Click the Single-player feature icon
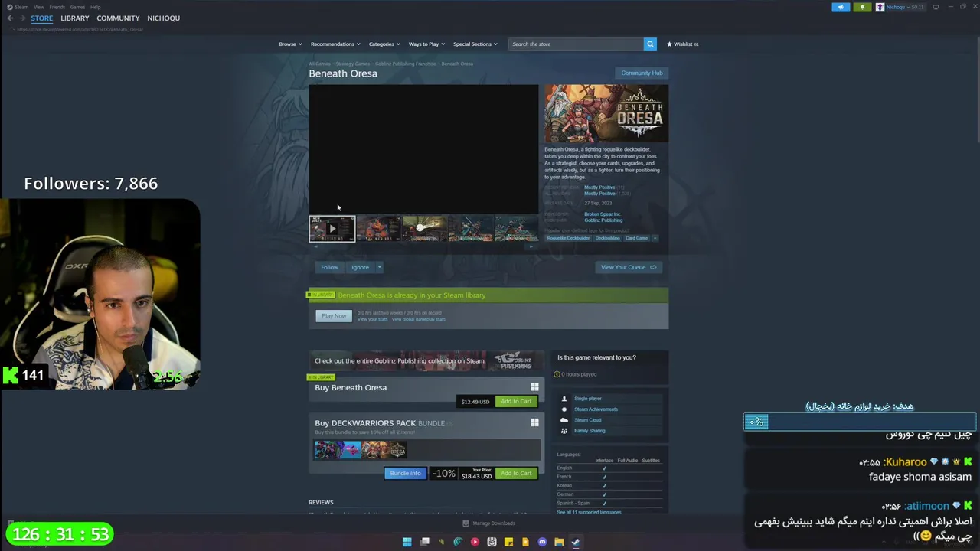This screenshot has width=980, height=551. click(564, 399)
